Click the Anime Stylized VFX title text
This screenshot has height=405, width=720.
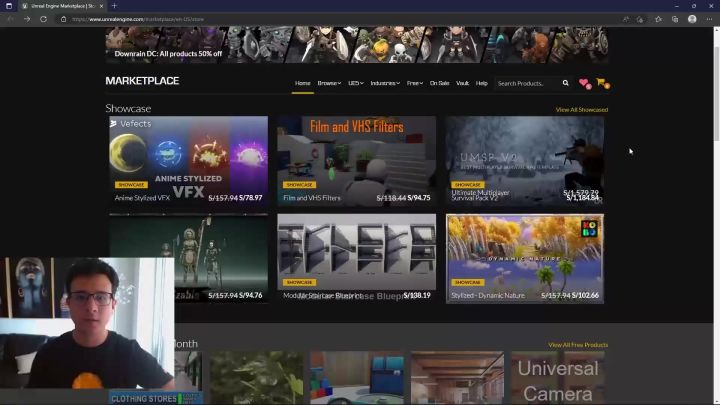point(142,198)
